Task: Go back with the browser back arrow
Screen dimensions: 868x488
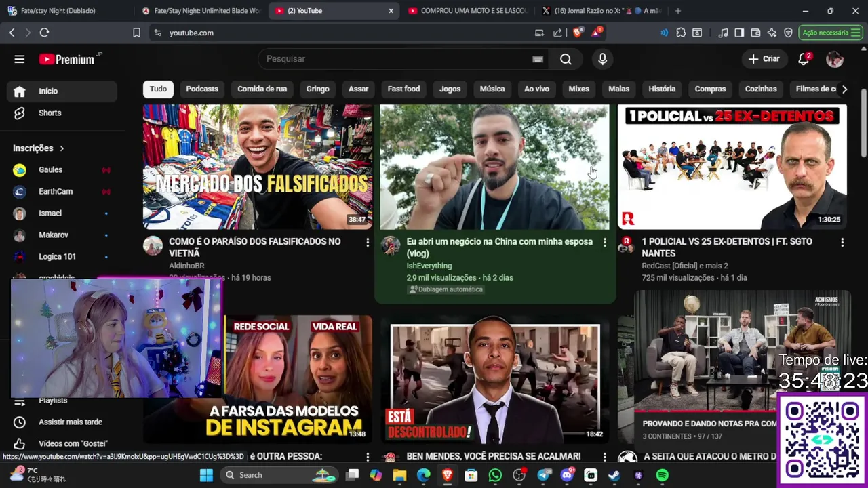Action: pos(12,33)
